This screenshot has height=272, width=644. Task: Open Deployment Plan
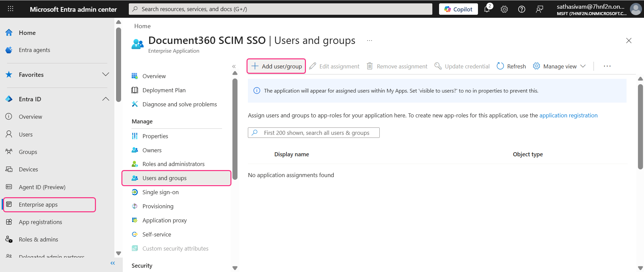(x=164, y=90)
